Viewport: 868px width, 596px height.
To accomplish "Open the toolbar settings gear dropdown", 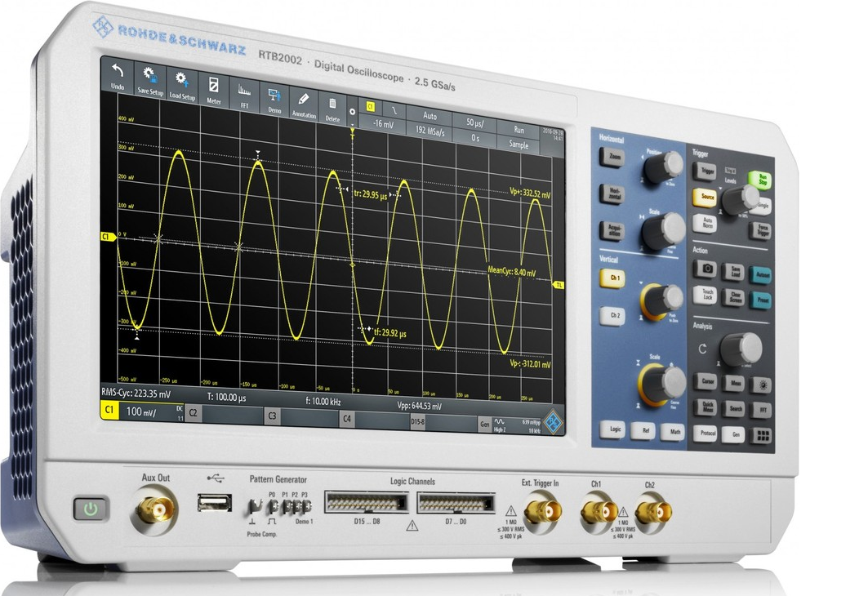I will pyautogui.click(x=353, y=113).
